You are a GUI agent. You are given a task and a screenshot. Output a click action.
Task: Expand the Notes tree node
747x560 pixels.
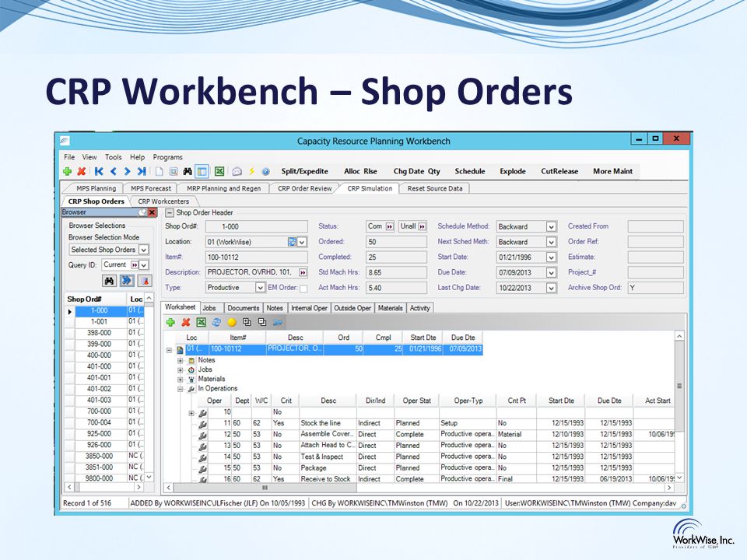coord(181,360)
